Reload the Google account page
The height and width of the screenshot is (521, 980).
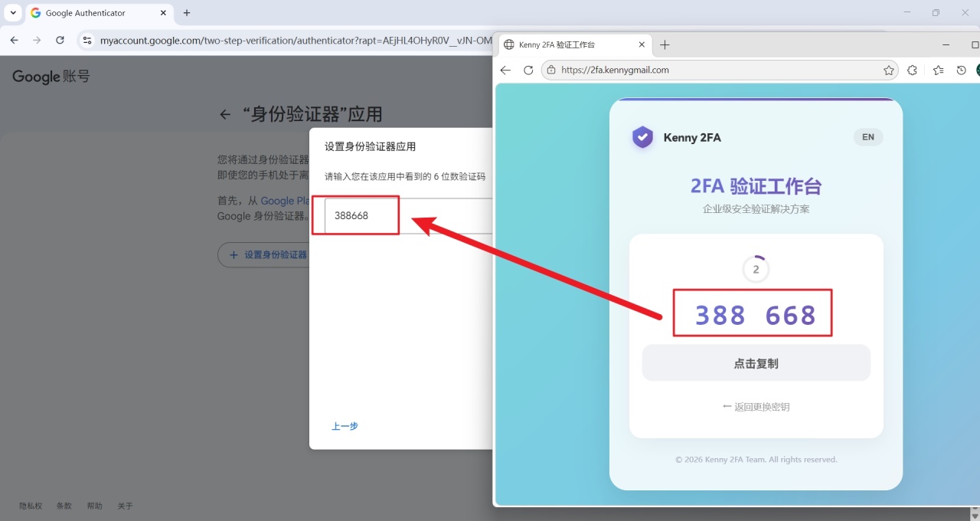60,40
